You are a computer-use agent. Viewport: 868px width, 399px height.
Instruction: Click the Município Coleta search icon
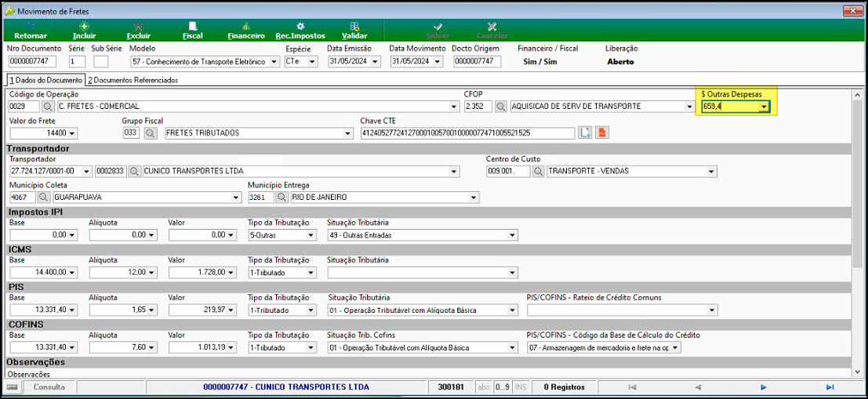point(44,198)
